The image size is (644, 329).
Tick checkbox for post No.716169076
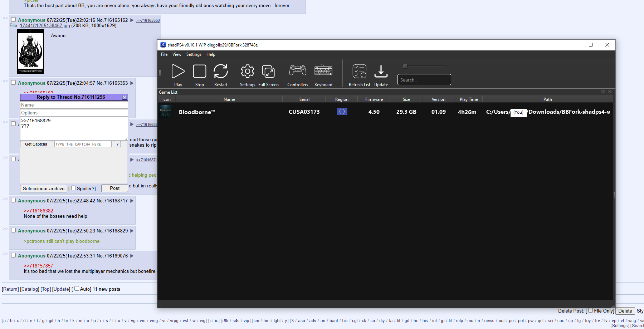click(13, 255)
